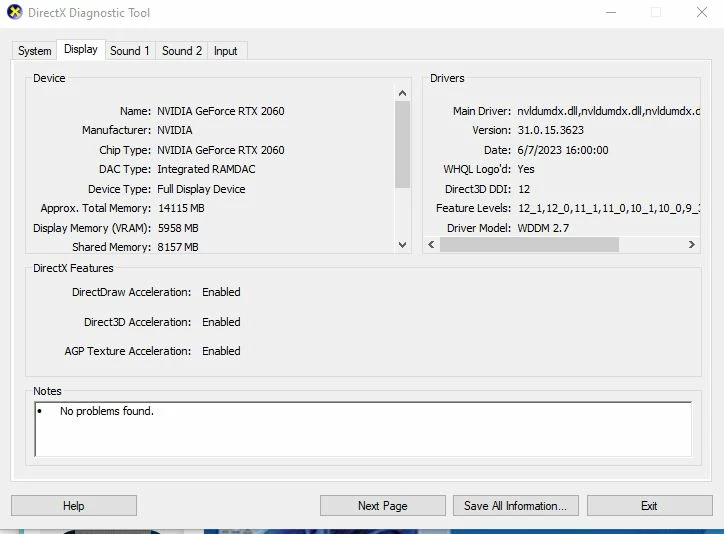Click the Main Driver nvldumdx.dll value
Viewport: 724px width, 534px height.
pos(609,111)
